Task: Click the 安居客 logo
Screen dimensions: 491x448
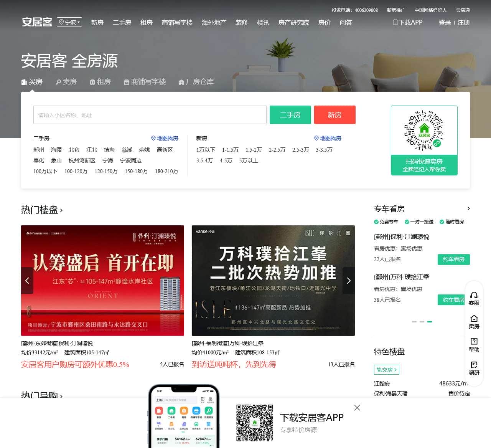Action: tap(37, 22)
